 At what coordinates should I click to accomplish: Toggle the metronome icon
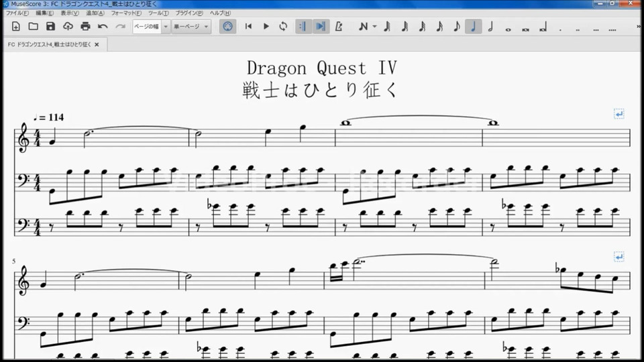point(338,27)
